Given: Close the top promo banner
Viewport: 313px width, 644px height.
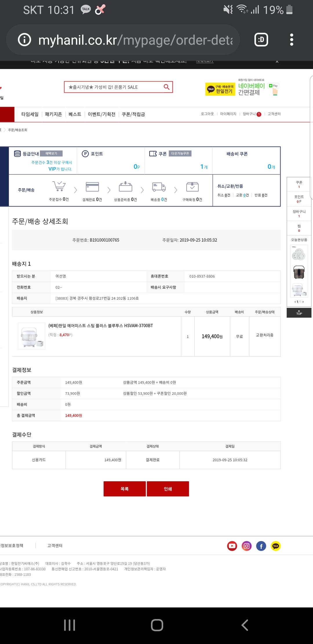Looking at the screenshot, I should pyautogui.click(x=277, y=61).
